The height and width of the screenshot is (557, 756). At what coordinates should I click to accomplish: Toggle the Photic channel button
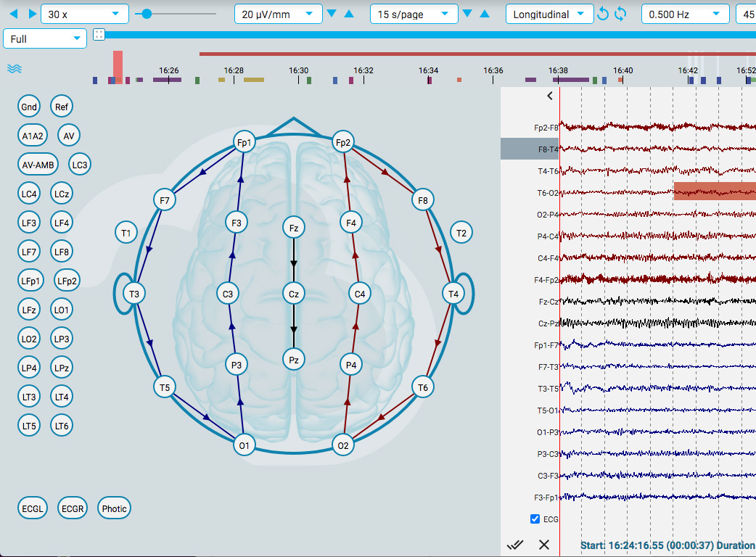114,509
